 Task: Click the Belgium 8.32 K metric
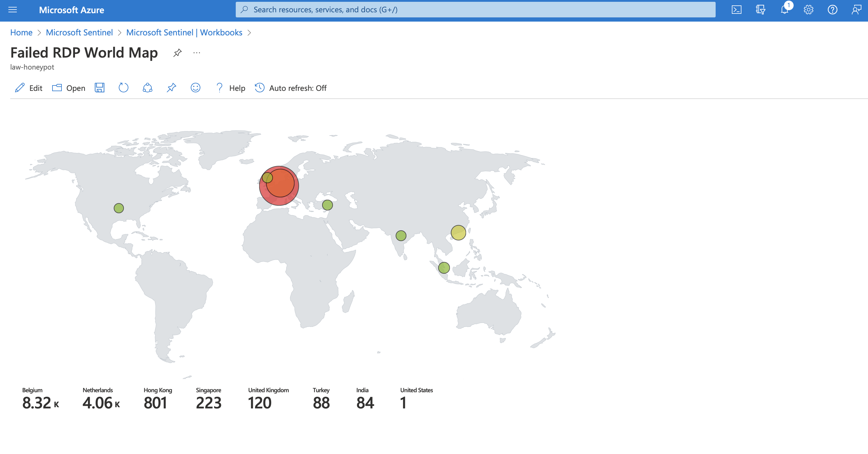click(x=41, y=399)
